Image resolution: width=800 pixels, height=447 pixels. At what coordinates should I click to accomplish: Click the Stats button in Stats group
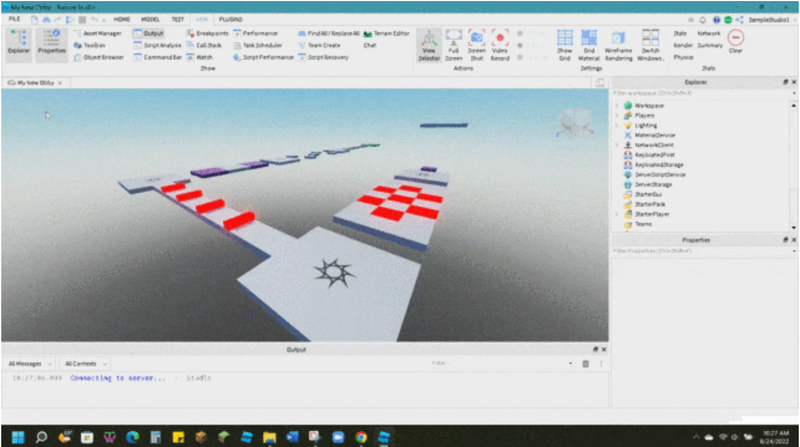[x=680, y=33]
